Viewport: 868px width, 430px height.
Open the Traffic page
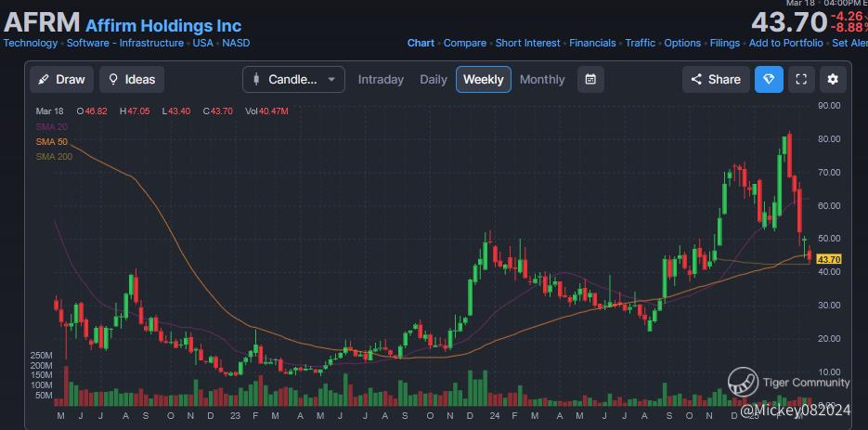click(640, 43)
